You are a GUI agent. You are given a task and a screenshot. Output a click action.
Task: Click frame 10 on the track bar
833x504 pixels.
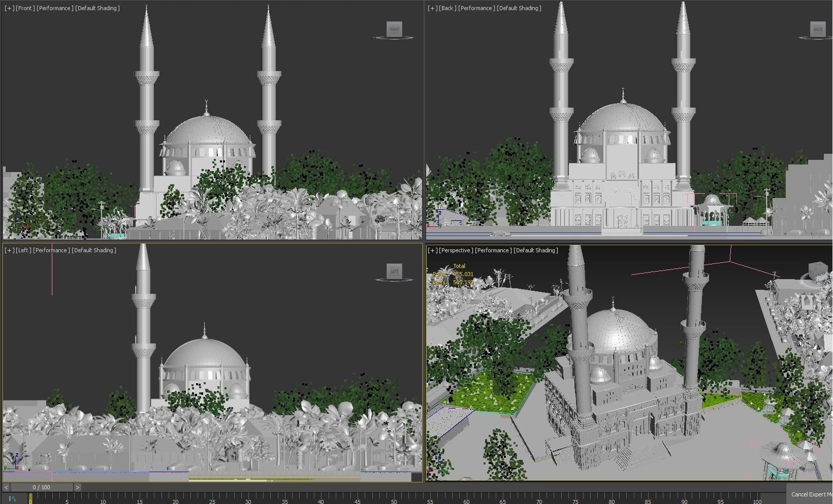[x=103, y=499]
